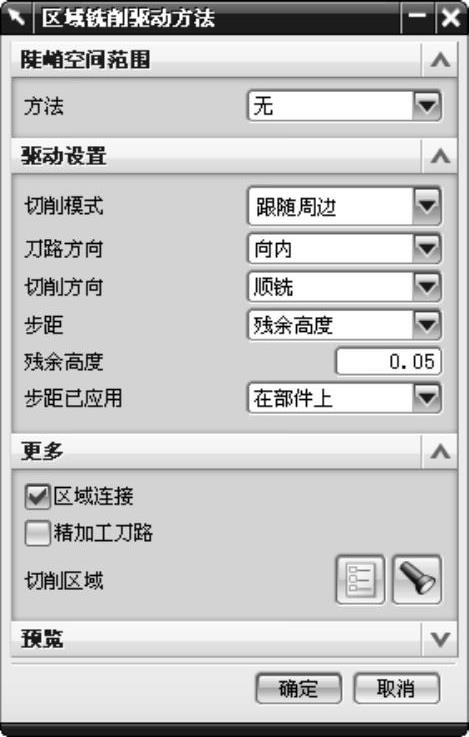Viewport: 469px width, 737px height.
Task: Open the 切削模式 dropdown showing 跟随周边
Action: click(344, 206)
